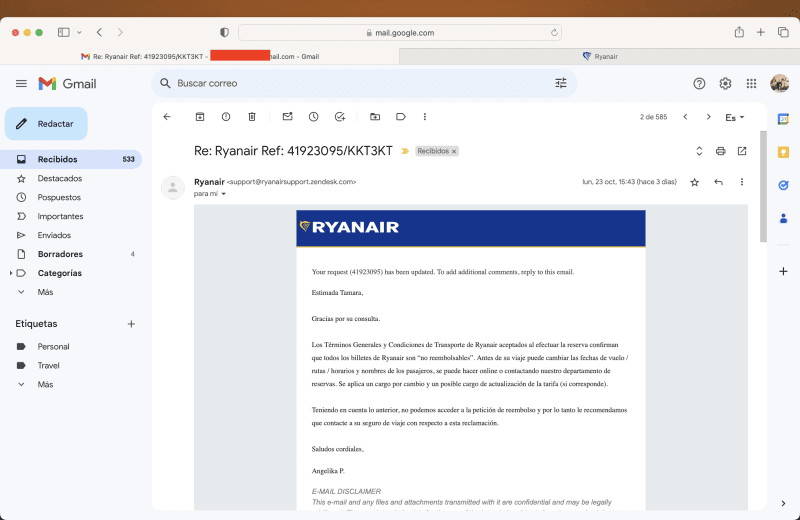Click Safari address bar mail.google.com

click(x=400, y=33)
